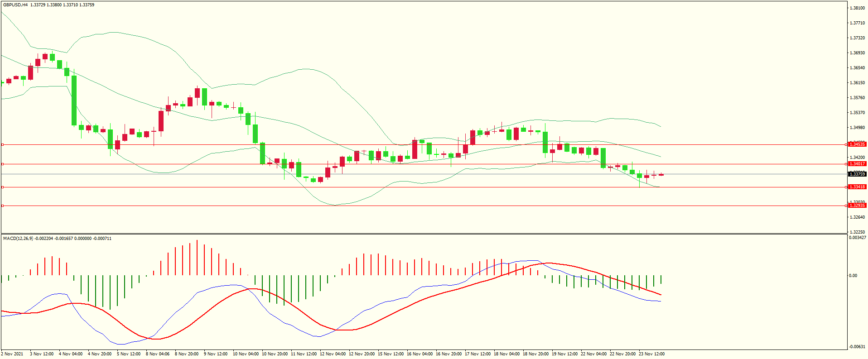Click the -0.00631 MACD scale value
Viewport: 868px width, 359px height.
tap(857, 347)
